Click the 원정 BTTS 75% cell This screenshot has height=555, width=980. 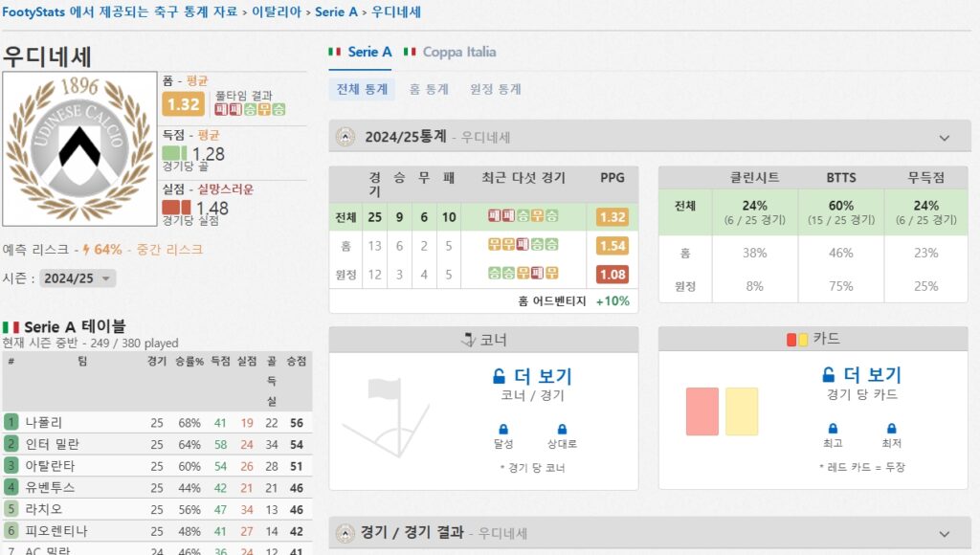840,286
